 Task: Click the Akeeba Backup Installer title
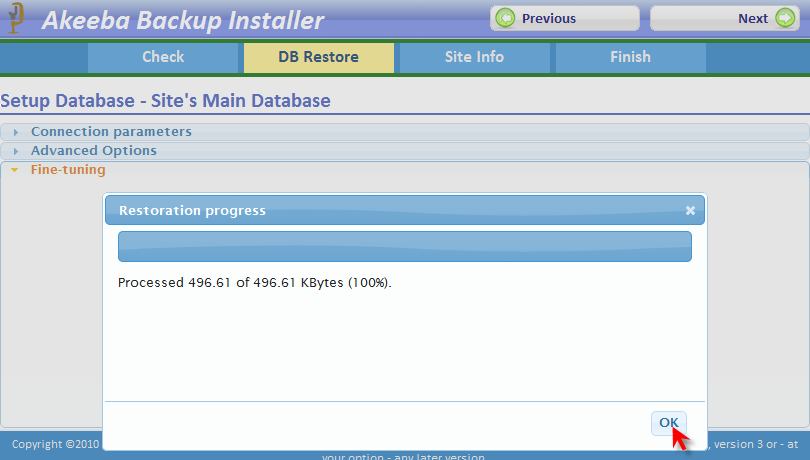(x=183, y=21)
